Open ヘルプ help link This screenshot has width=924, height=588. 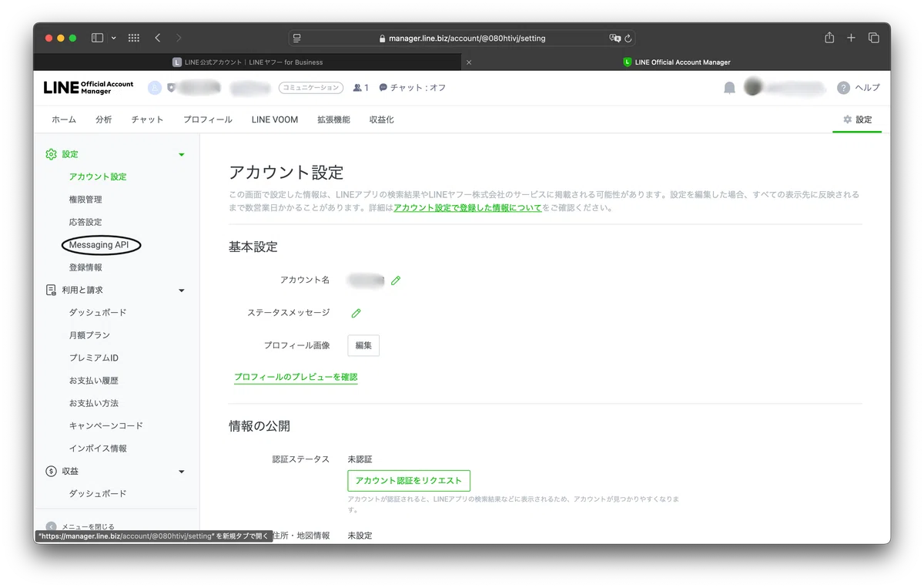pos(859,88)
